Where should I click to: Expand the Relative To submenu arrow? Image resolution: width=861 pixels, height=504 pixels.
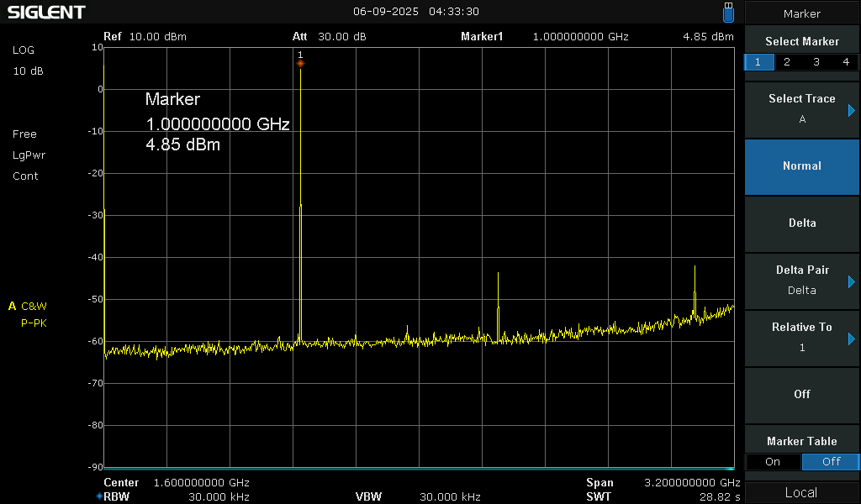pyautogui.click(x=851, y=339)
